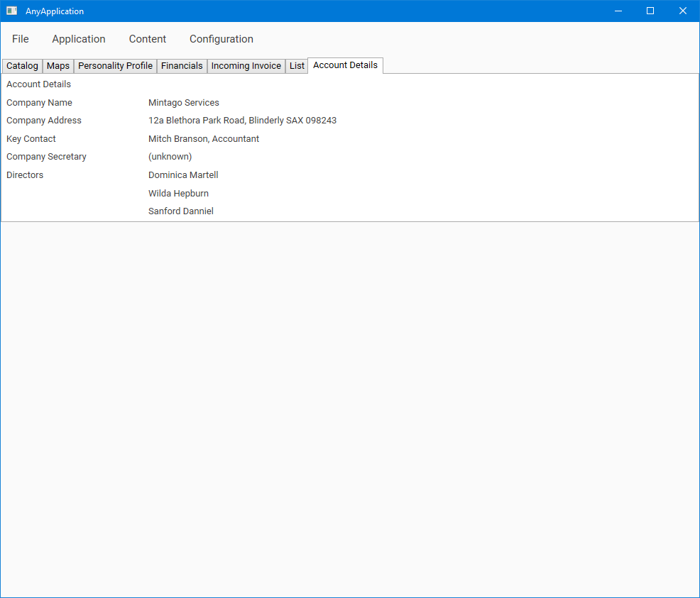Click the (unknown) Company Secretary value
This screenshot has height=598, width=700.
(170, 157)
